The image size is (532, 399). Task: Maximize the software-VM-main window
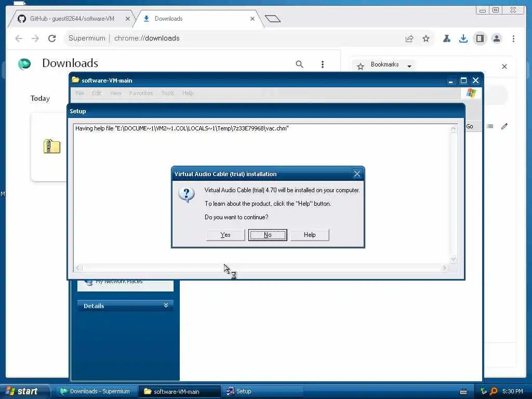tap(463, 81)
